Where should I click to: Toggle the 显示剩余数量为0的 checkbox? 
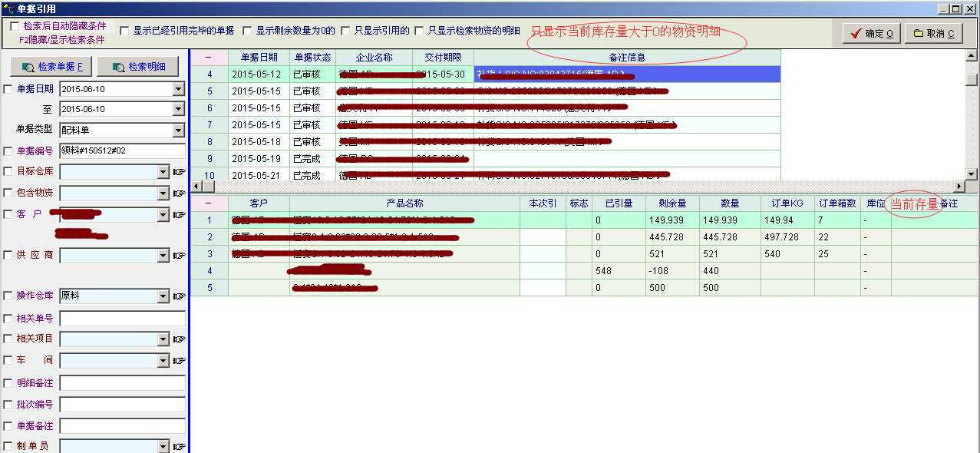pos(247,31)
